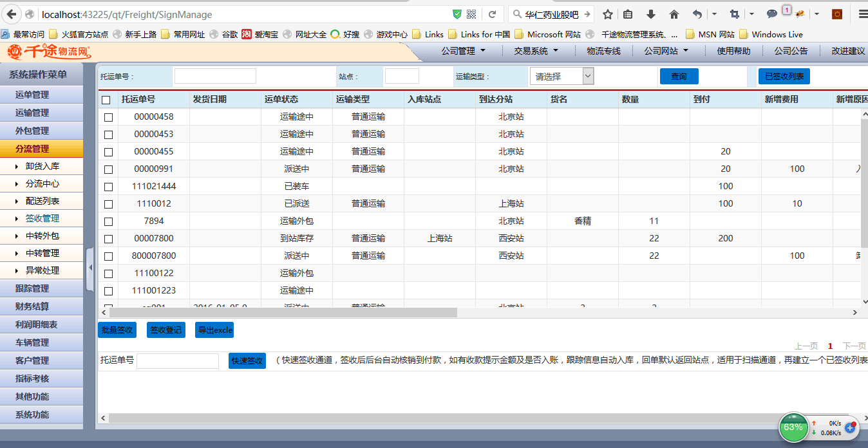Screen dimensions: 868x448
Task: Open the 运单管理 sidebar section
Action: (42, 95)
